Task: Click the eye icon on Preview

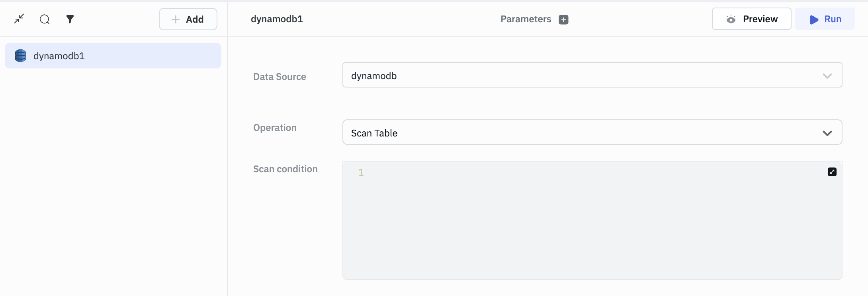Action: point(731,19)
